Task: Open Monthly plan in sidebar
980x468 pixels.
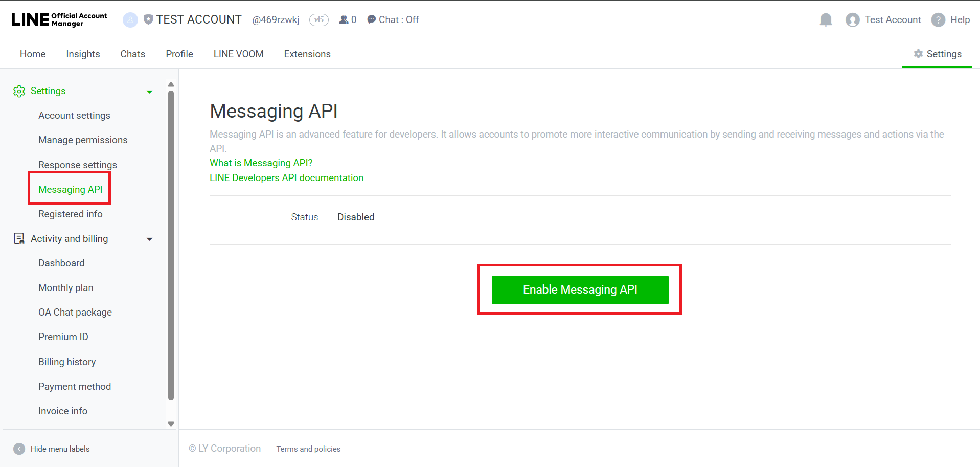Action: (x=66, y=287)
